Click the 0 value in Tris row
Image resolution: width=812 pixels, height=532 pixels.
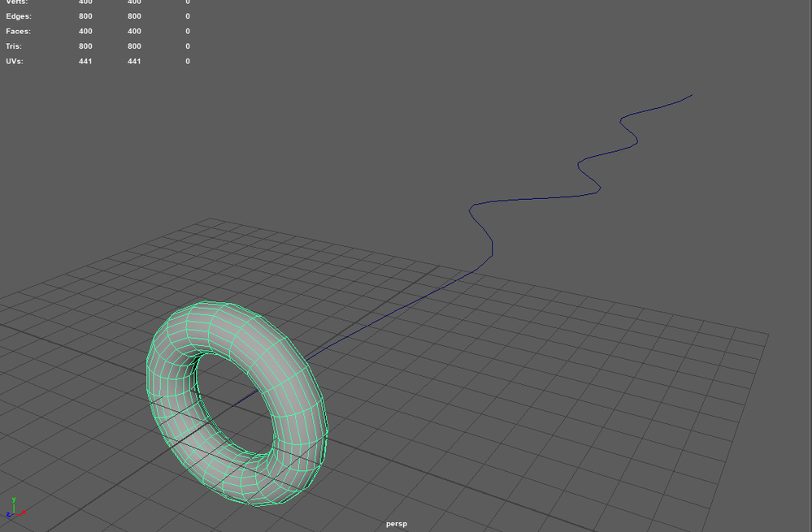pos(188,46)
